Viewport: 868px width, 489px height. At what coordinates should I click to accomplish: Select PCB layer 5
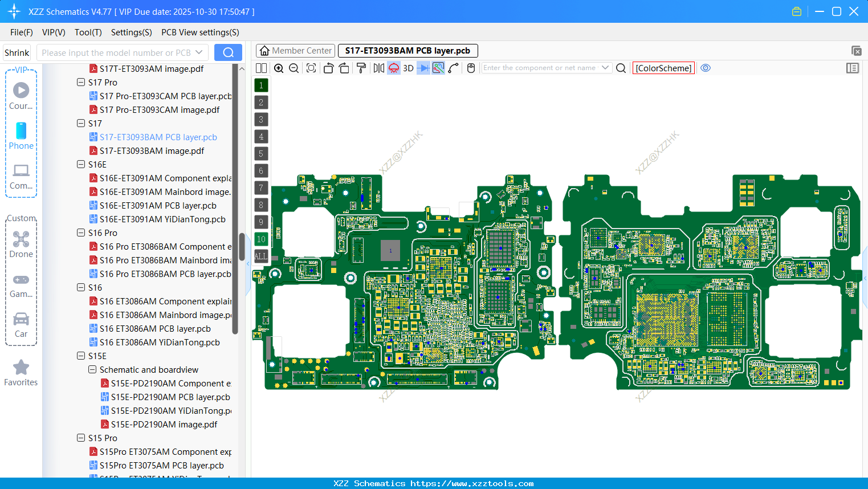(261, 153)
